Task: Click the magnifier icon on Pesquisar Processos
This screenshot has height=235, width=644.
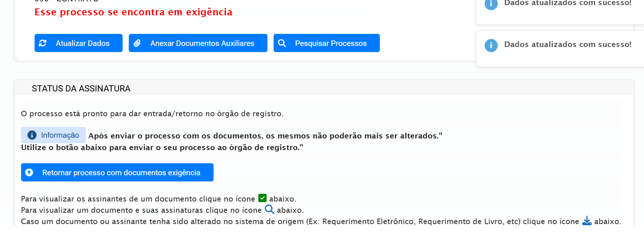Action: [x=282, y=43]
